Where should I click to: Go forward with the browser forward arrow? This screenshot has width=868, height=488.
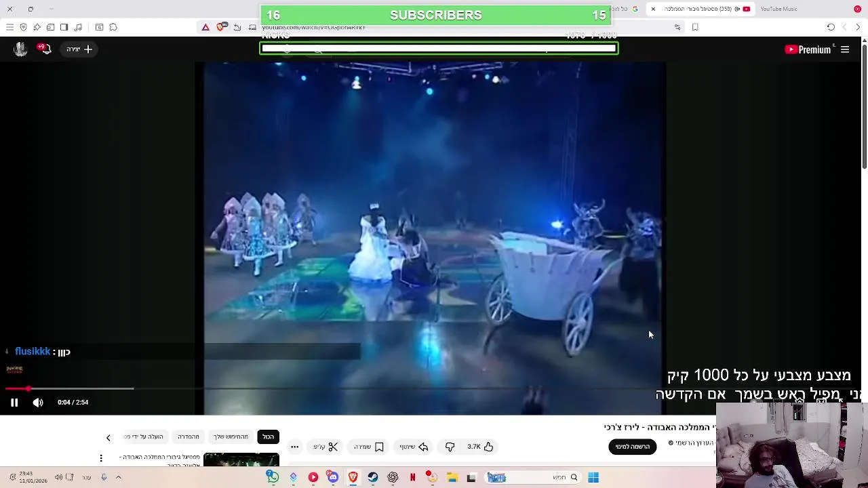pos(844,27)
